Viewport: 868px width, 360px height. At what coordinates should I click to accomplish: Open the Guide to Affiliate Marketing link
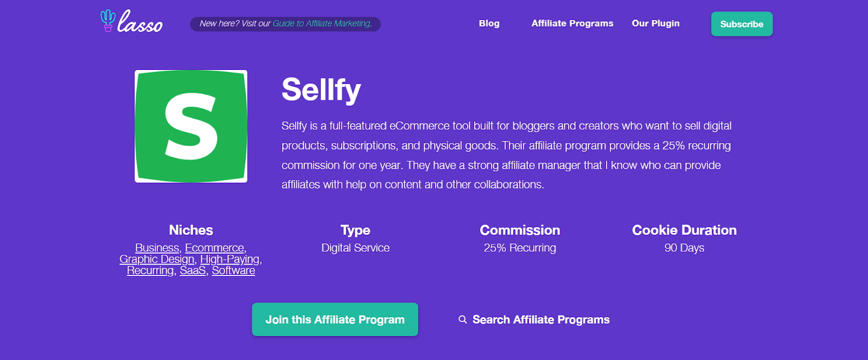(322, 24)
